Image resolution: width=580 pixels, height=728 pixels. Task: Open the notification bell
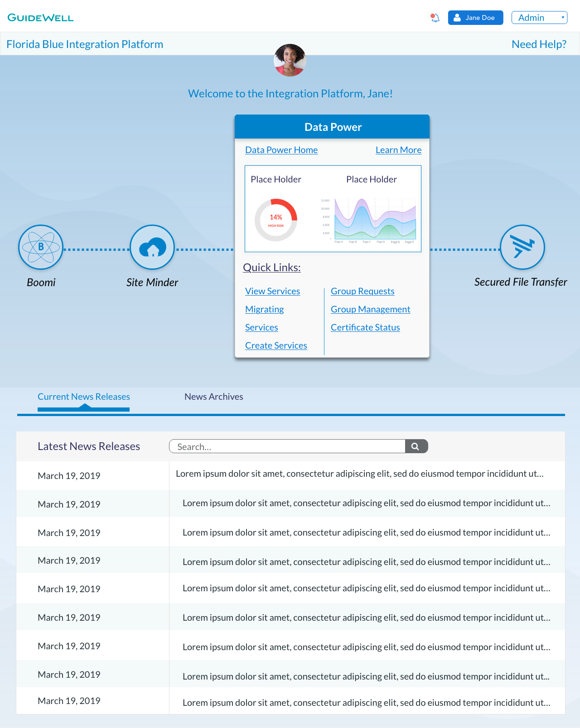point(435,18)
